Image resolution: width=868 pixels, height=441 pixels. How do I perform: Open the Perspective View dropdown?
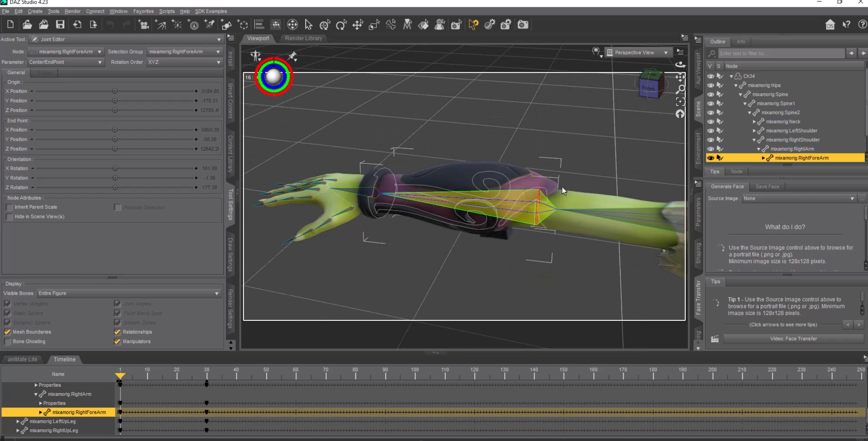tap(638, 52)
